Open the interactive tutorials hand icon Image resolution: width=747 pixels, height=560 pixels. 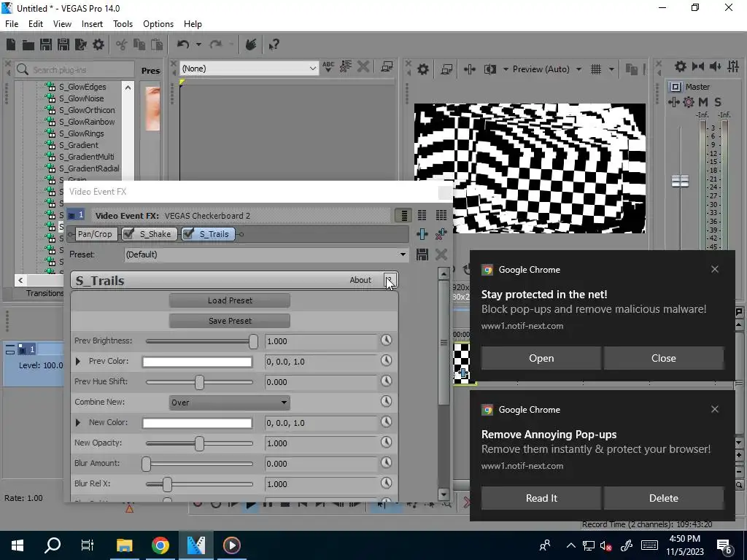(251, 44)
